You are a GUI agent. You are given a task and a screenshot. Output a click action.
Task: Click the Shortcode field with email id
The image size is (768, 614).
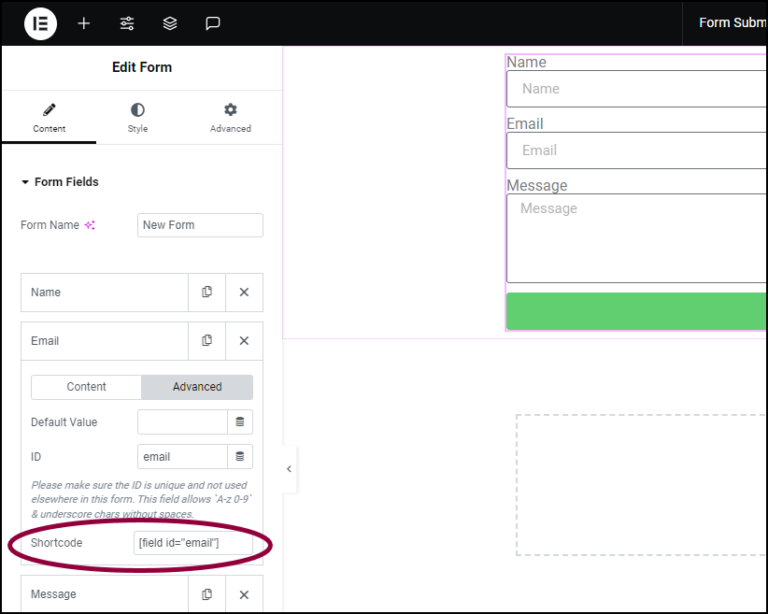[192, 543]
